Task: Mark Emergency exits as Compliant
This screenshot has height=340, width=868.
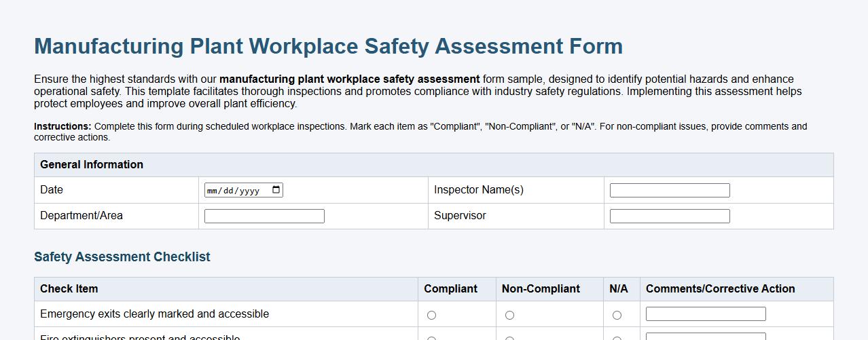Action: [431, 315]
